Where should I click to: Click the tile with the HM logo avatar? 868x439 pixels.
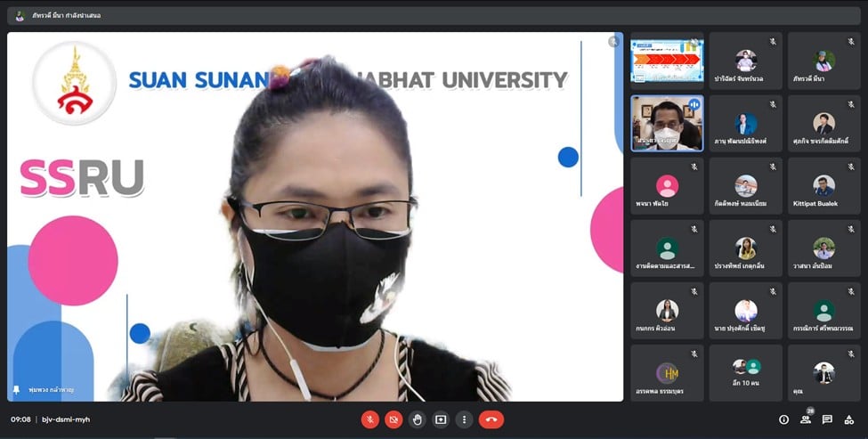pyautogui.click(x=667, y=372)
